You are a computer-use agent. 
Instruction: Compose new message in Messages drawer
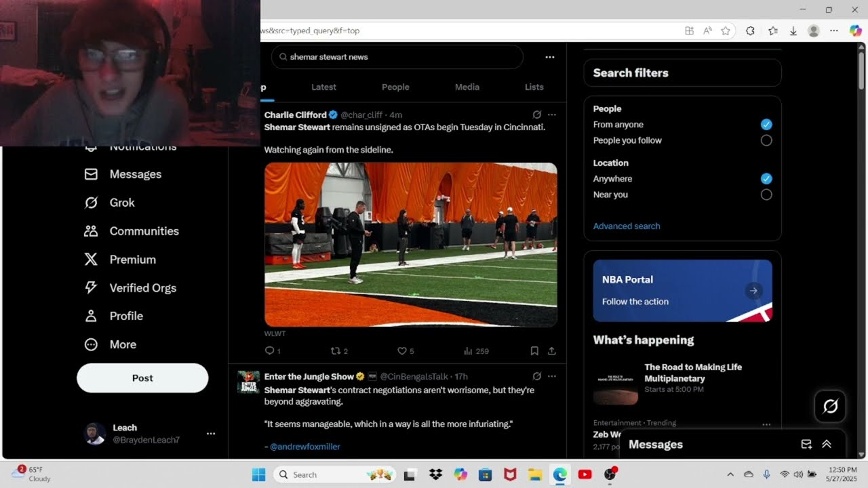click(806, 445)
